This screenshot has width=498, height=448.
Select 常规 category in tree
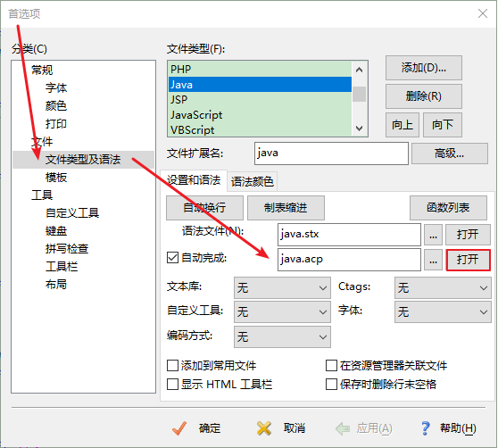[x=42, y=70]
